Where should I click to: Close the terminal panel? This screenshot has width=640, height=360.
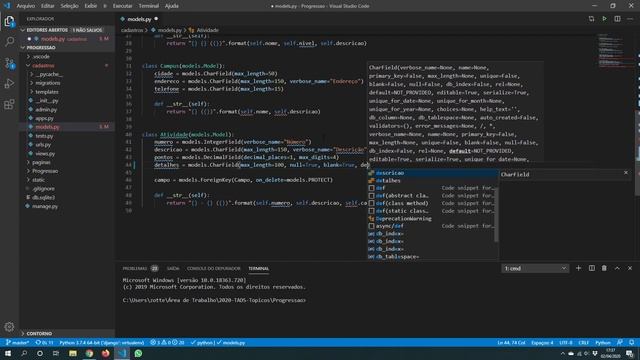point(630,268)
